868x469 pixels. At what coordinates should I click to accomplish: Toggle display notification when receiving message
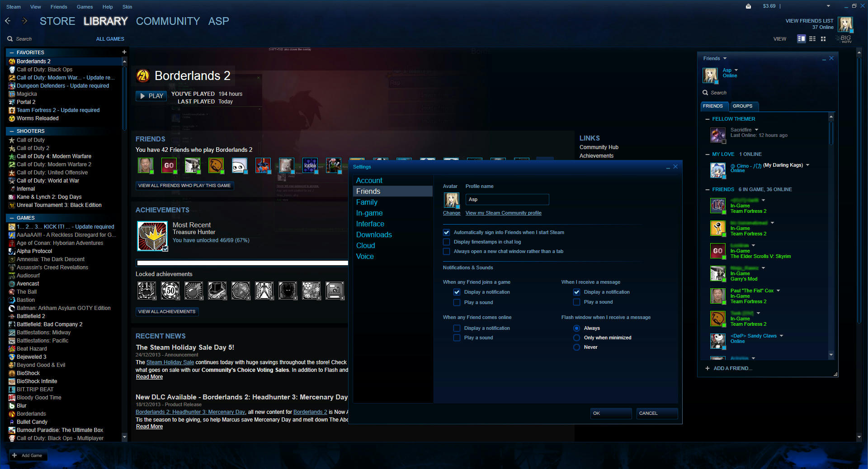[577, 292]
